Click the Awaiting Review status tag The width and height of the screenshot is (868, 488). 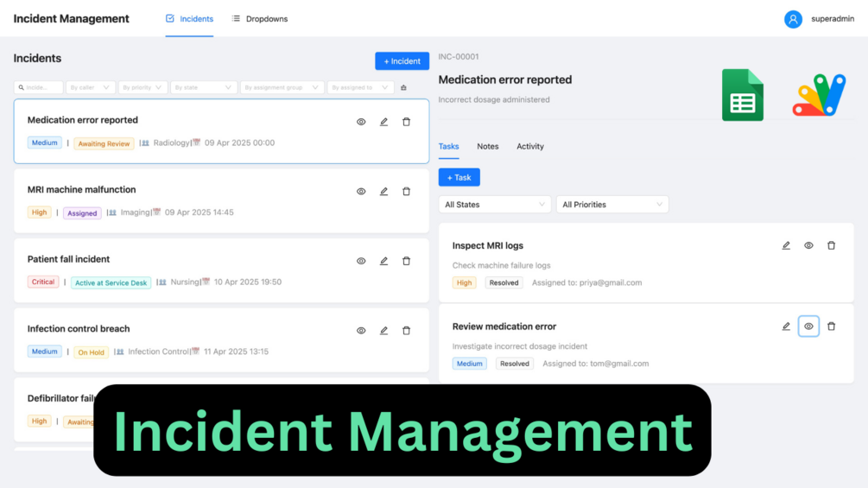click(104, 144)
